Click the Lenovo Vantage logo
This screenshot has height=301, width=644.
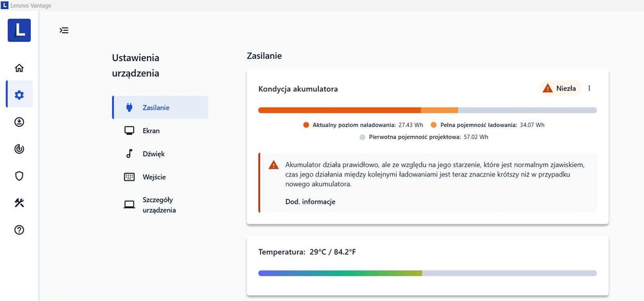click(19, 30)
